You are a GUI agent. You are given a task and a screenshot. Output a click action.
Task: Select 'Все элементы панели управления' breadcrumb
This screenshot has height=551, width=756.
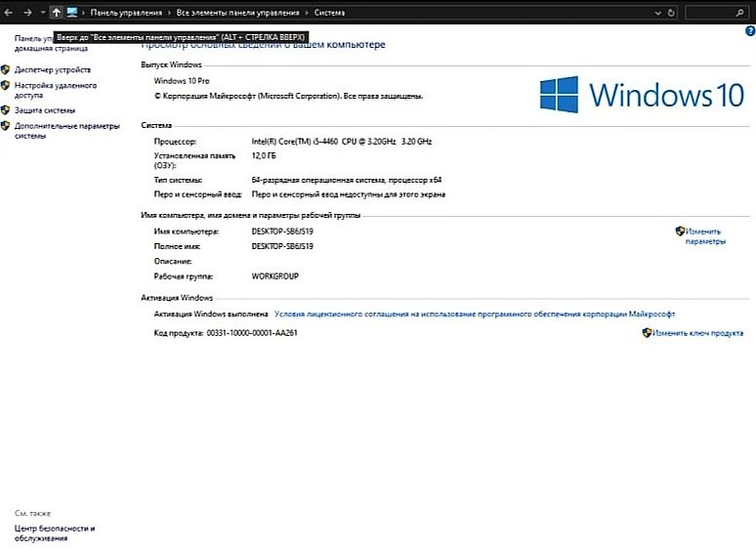pos(237,13)
